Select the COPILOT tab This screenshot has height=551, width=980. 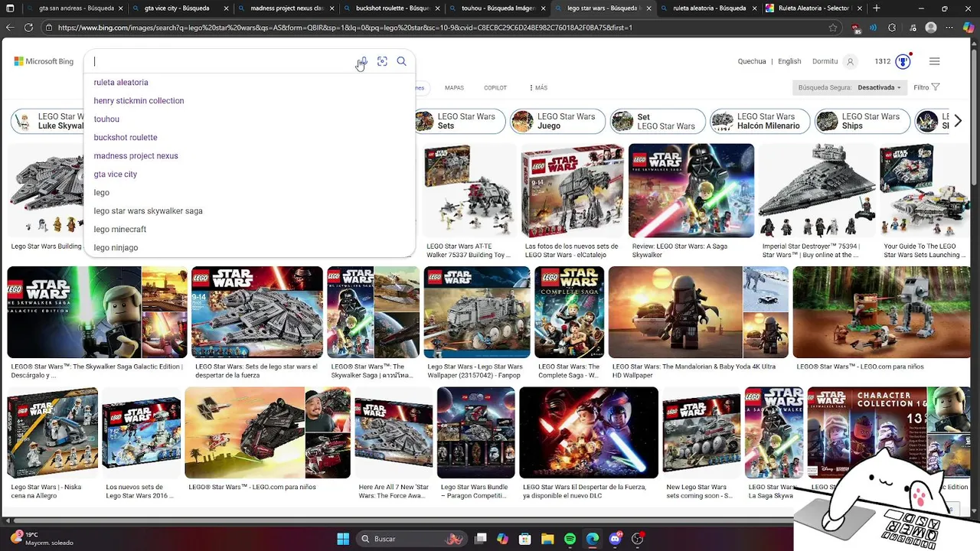click(x=495, y=88)
